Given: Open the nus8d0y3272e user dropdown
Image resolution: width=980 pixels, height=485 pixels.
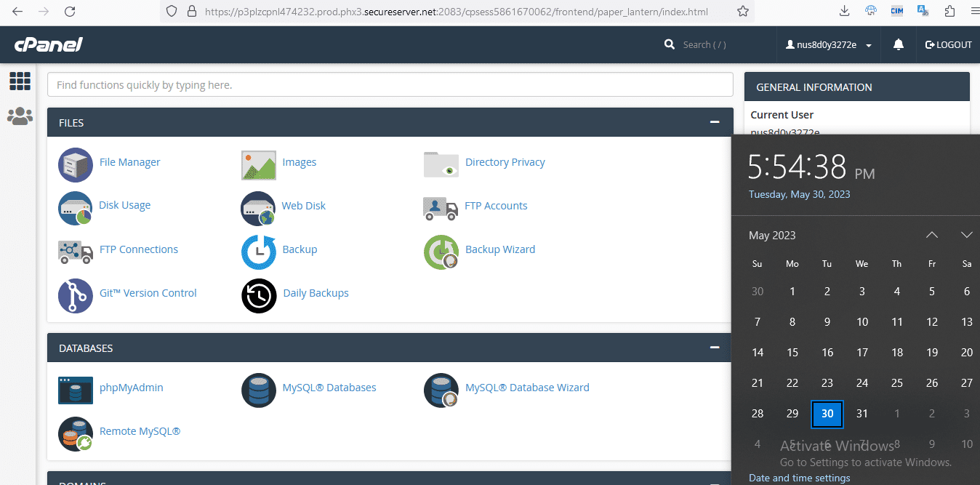Looking at the screenshot, I should 829,45.
